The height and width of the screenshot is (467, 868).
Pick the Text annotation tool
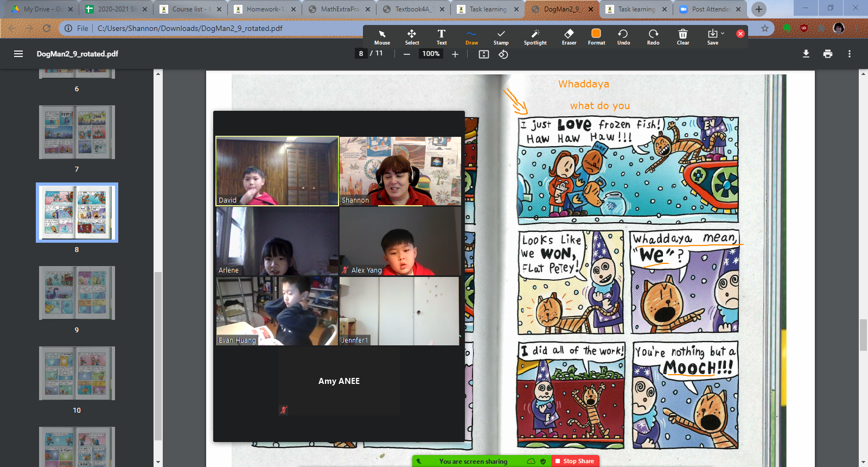tap(442, 37)
